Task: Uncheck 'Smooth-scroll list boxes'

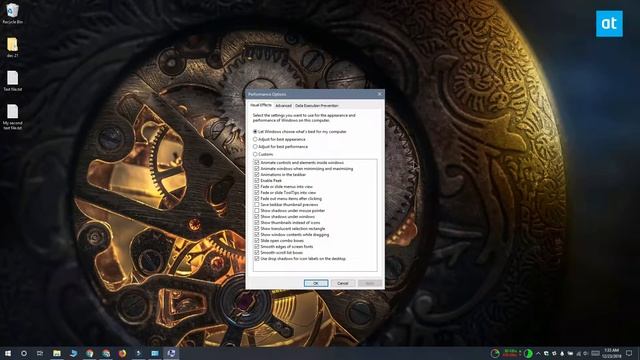Action: click(x=257, y=253)
